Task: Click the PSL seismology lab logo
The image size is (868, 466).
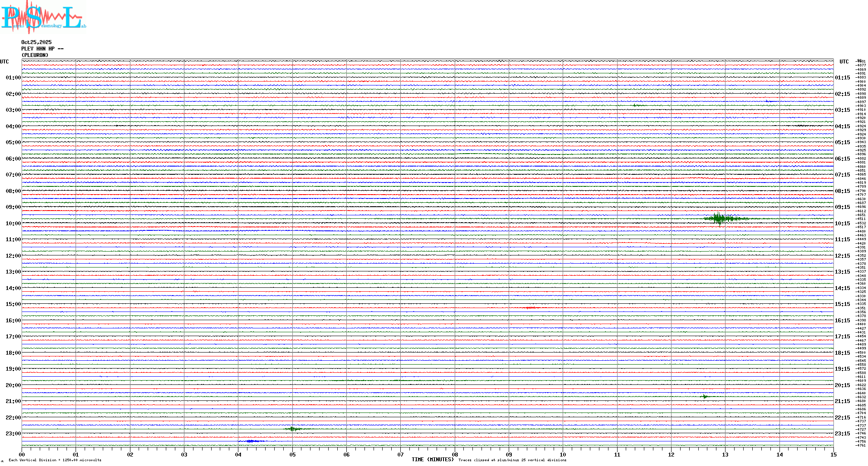Action: click(42, 17)
